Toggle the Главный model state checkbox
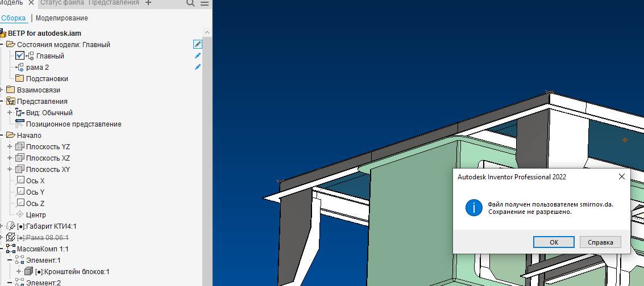The image size is (644, 286). [20, 56]
